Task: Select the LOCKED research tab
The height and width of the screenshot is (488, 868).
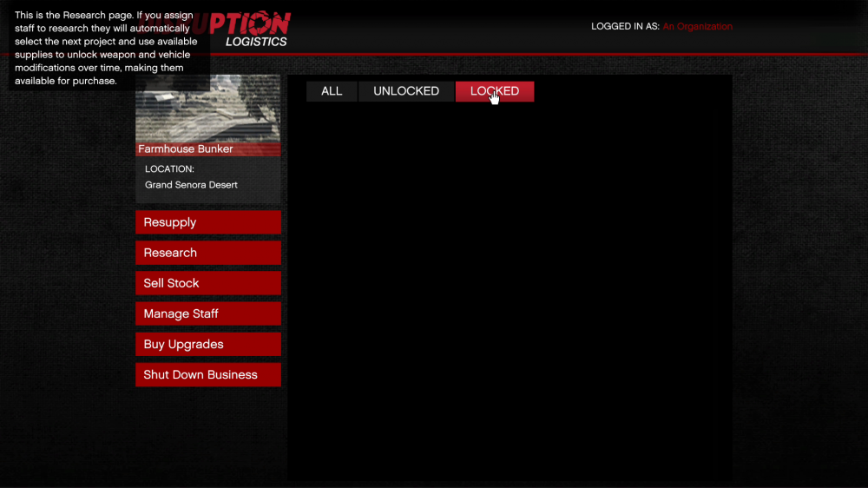Action: tap(495, 91)
